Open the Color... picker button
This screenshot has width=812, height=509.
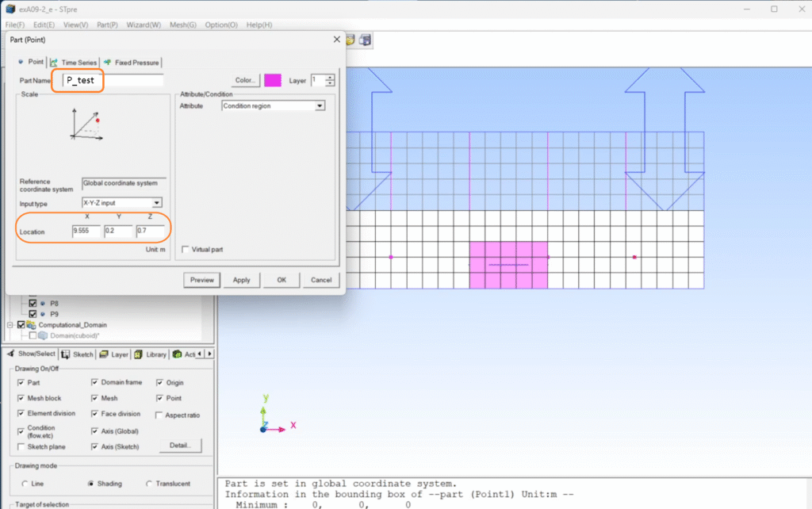(246, 80)
